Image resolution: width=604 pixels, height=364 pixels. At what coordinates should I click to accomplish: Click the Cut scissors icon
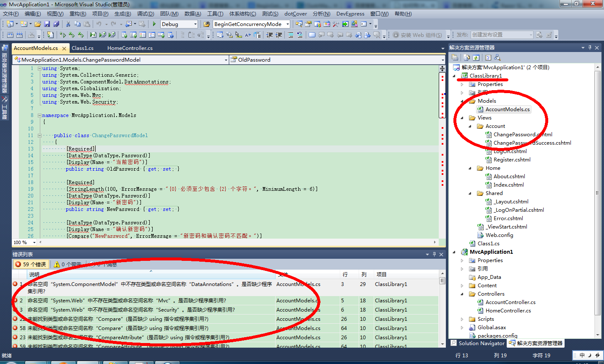68,24
